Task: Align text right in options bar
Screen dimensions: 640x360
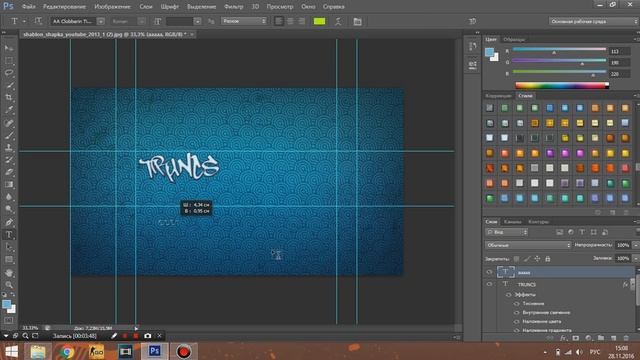Action: pos(301,21)
